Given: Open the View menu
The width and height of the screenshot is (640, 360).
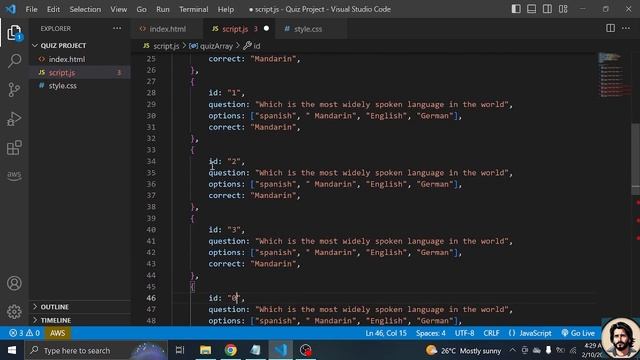Looking at the screenshot, I should (118, 9).
